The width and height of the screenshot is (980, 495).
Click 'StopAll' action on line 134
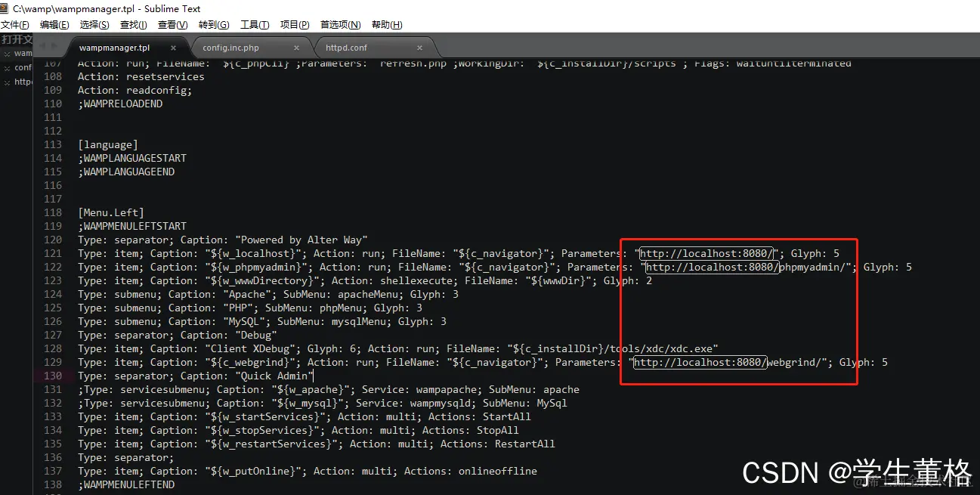click(x=498, y=430)
